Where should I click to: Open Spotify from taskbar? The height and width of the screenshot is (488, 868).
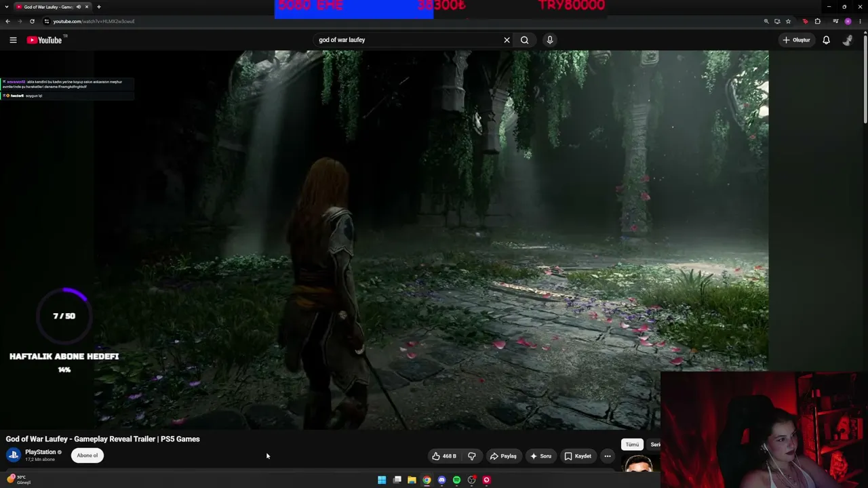tap(456, 480)
